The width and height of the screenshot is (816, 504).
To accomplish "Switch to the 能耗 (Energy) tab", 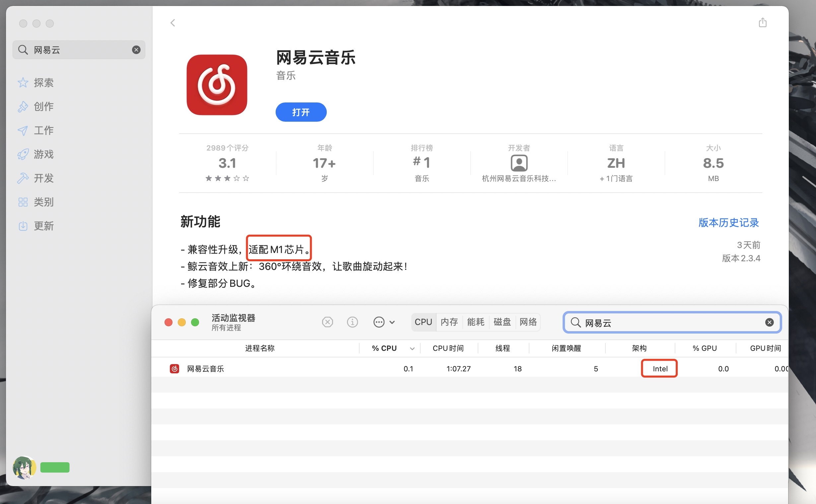I will pos(476,322).
